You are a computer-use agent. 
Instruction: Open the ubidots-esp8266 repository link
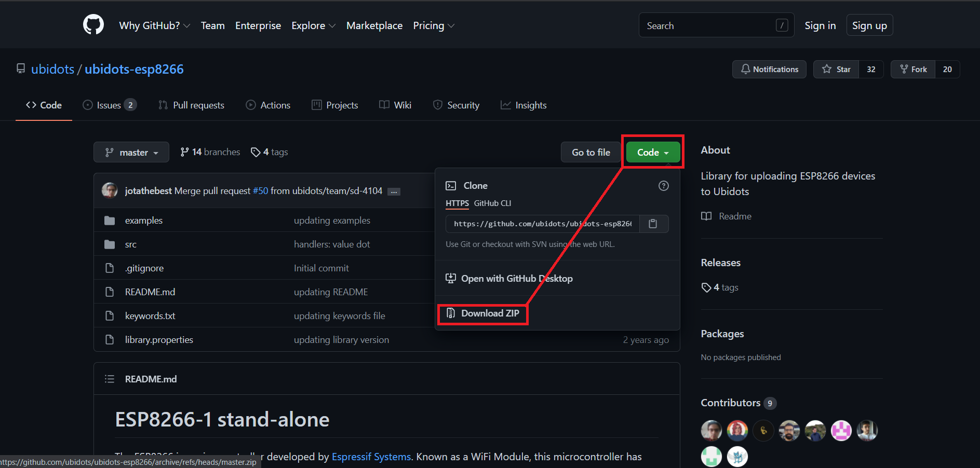(x=134, y=69)
